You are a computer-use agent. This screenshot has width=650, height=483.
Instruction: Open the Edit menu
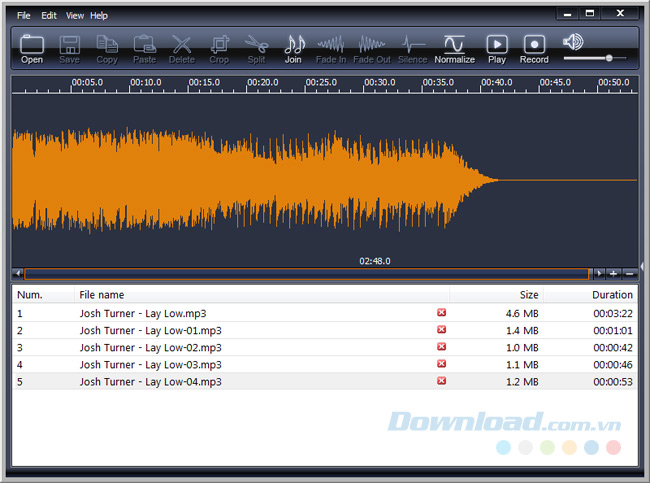pos(49,16)
